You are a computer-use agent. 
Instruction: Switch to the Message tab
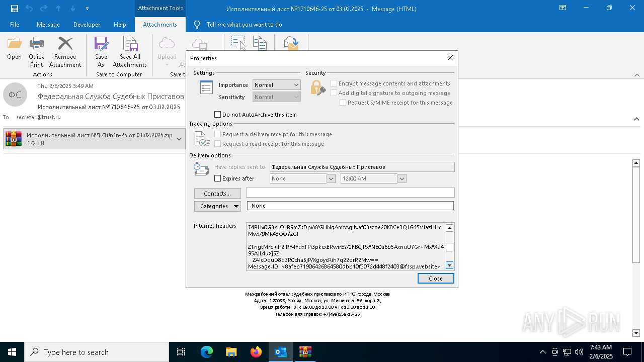tap(48, 25)
